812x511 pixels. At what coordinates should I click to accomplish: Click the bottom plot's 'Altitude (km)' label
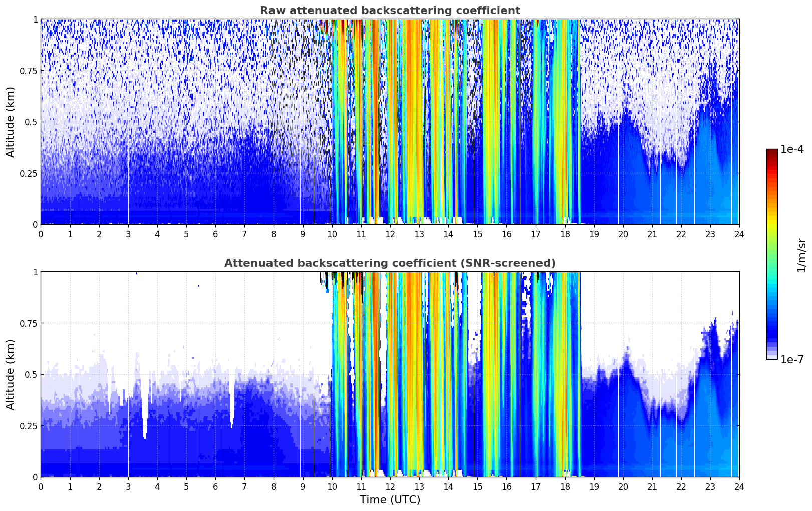tap(11, 374)
